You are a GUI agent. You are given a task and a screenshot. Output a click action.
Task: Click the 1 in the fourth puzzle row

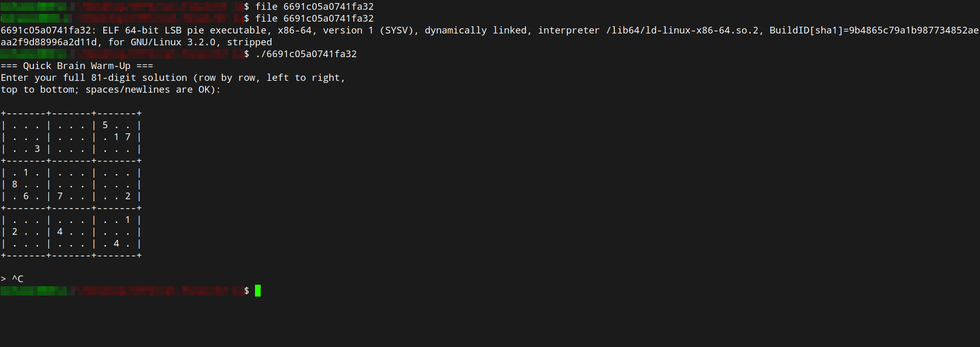[x=26, y=172]
